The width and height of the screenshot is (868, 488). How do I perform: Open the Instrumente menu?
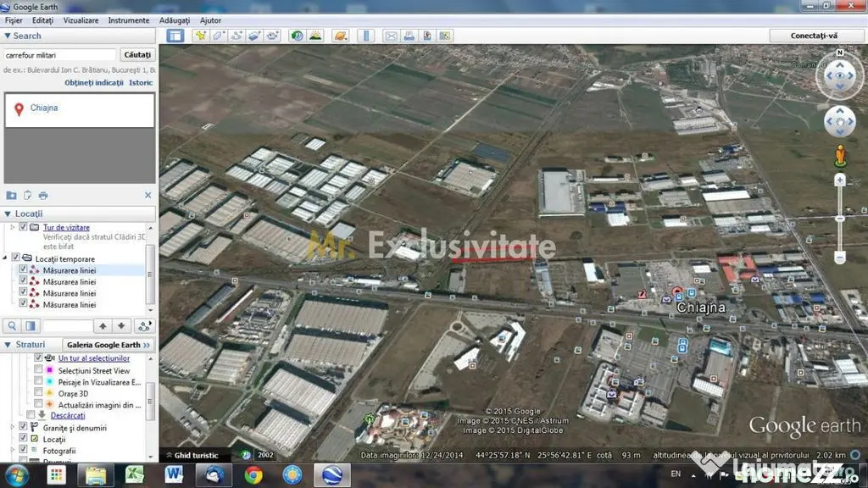click(x=129, y=20)
